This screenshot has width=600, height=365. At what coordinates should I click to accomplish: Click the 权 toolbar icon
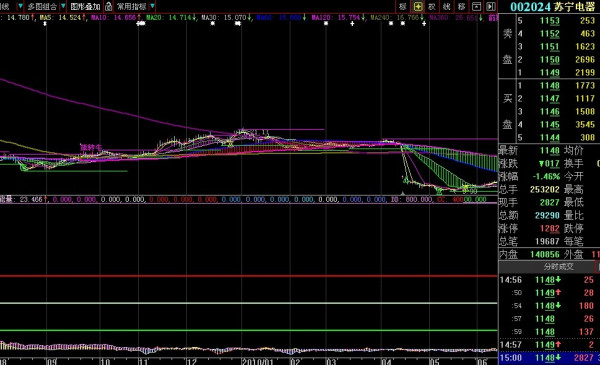click(432, 6)
